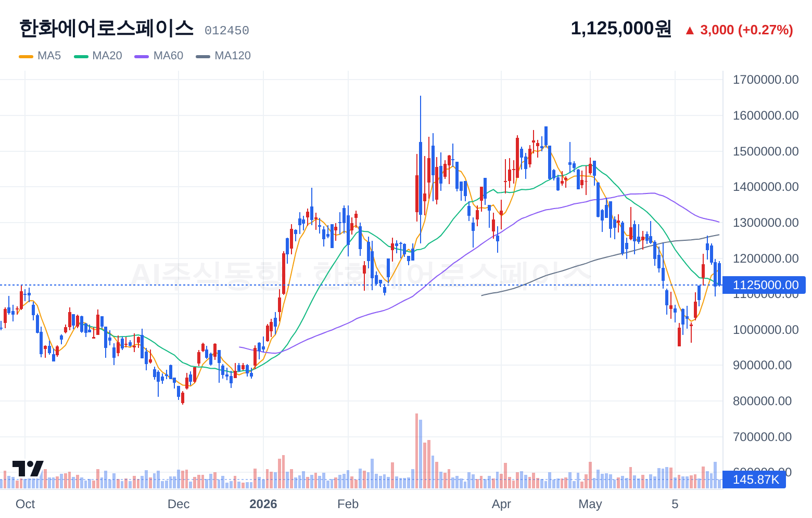Screen dimensions: 812x518
Task: Select the MA60 legend label
Action: point(168,56)
